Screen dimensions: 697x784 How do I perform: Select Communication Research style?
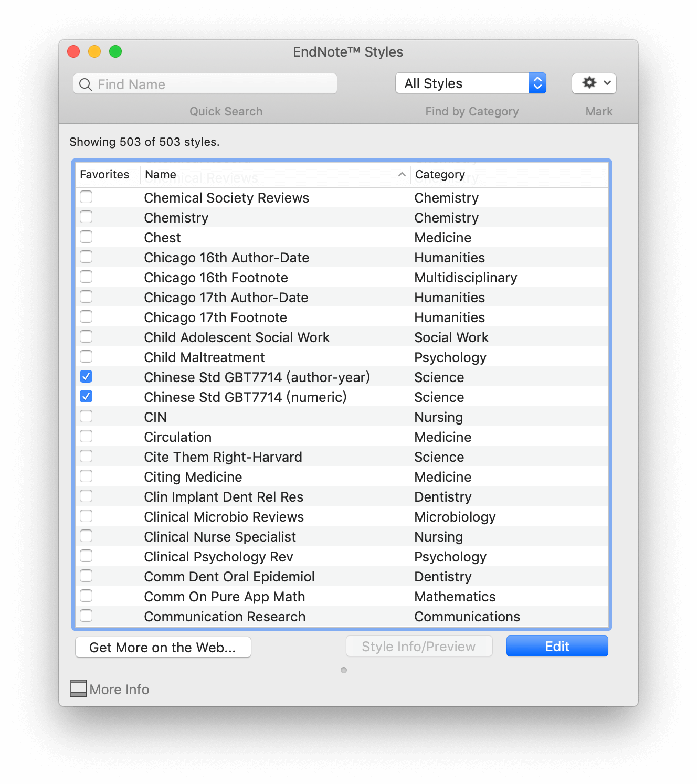click(225, 617)
